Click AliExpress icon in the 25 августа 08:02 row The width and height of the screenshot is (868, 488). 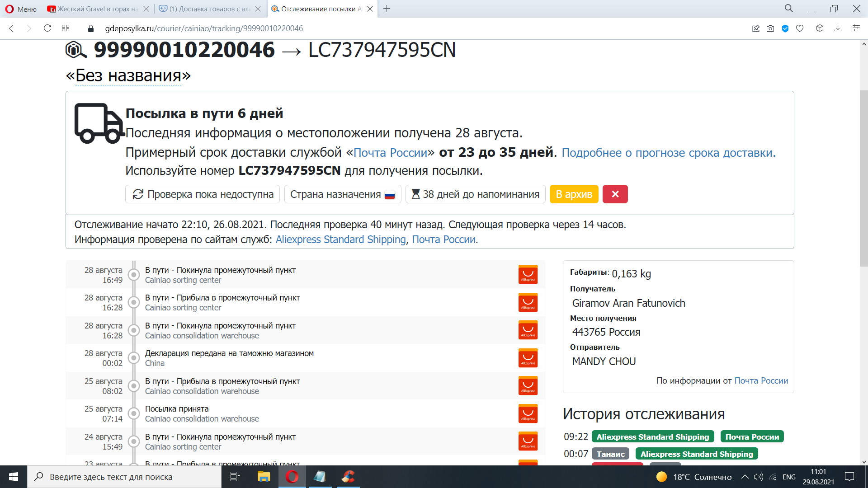coord(528,386)
